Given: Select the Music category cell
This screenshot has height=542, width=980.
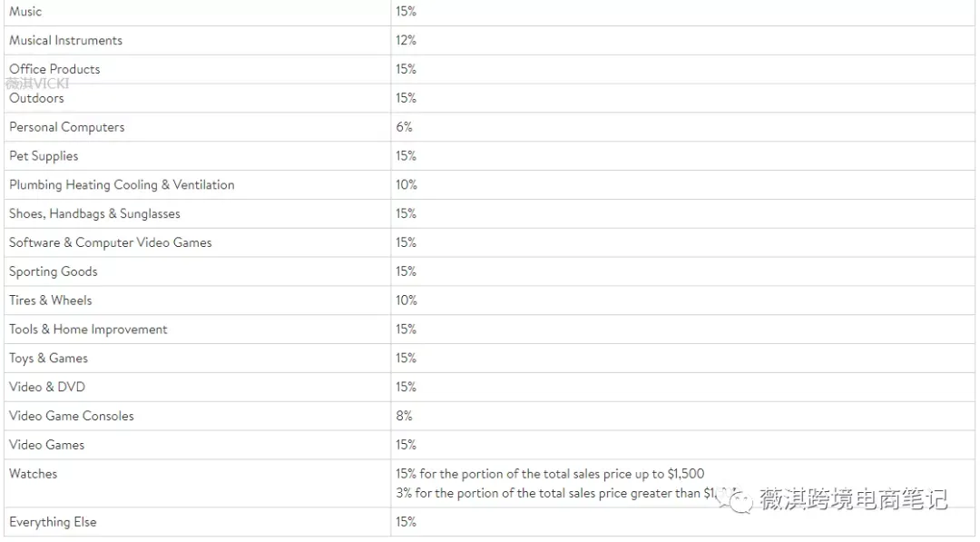Looking at the screenshot, I should tap(198, 12).
